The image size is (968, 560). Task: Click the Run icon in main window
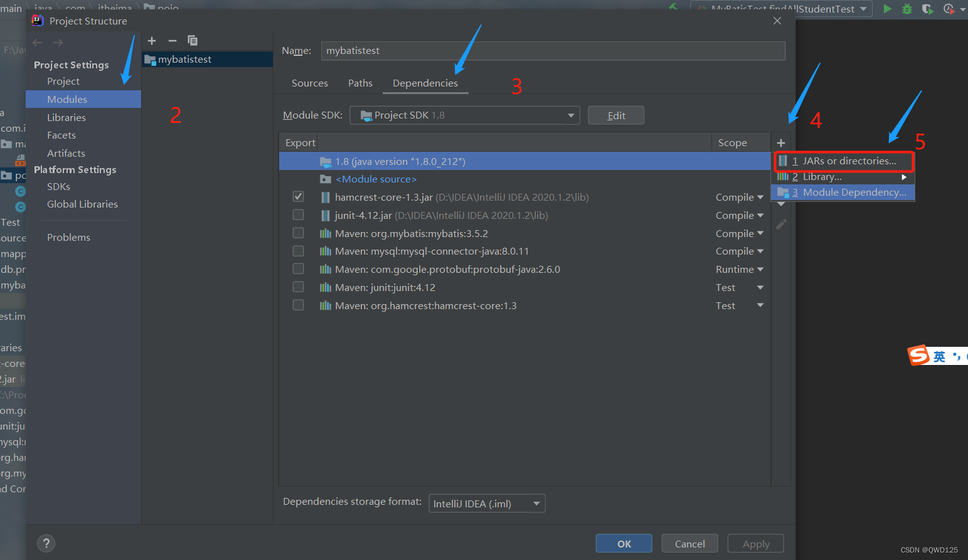tap(887, 9)
